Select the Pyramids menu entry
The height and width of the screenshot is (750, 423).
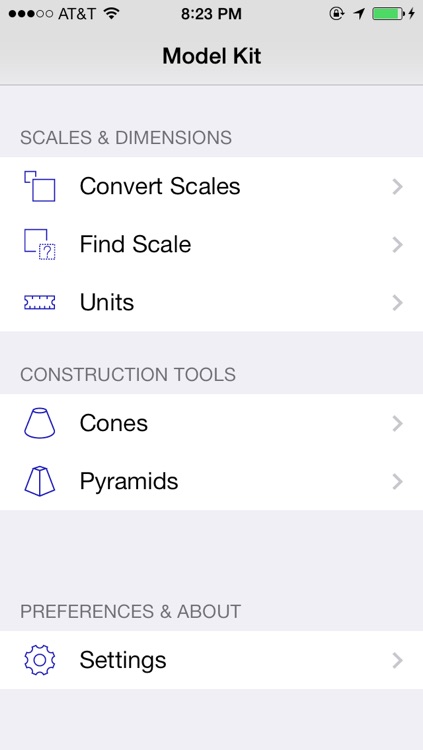pyautogui.click(x=212, y=481)
